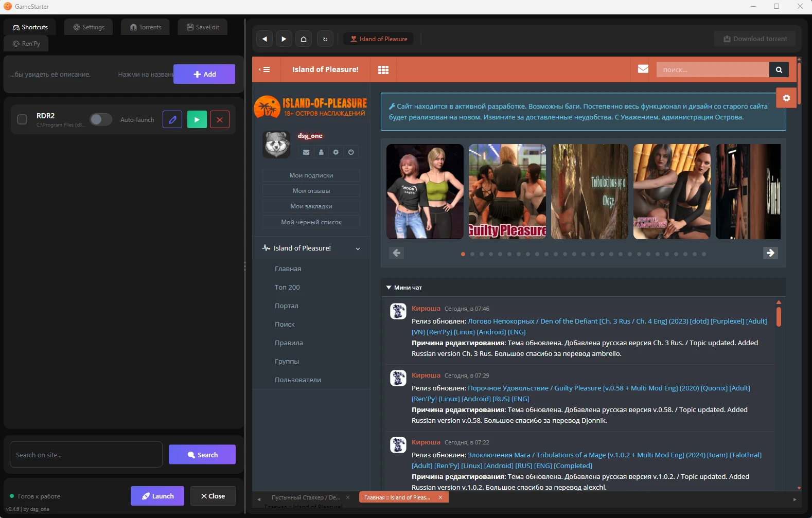Delete RDR2 shortcut with red X icon
This screenshot has width=812, height=518.
tap(220, 120)
